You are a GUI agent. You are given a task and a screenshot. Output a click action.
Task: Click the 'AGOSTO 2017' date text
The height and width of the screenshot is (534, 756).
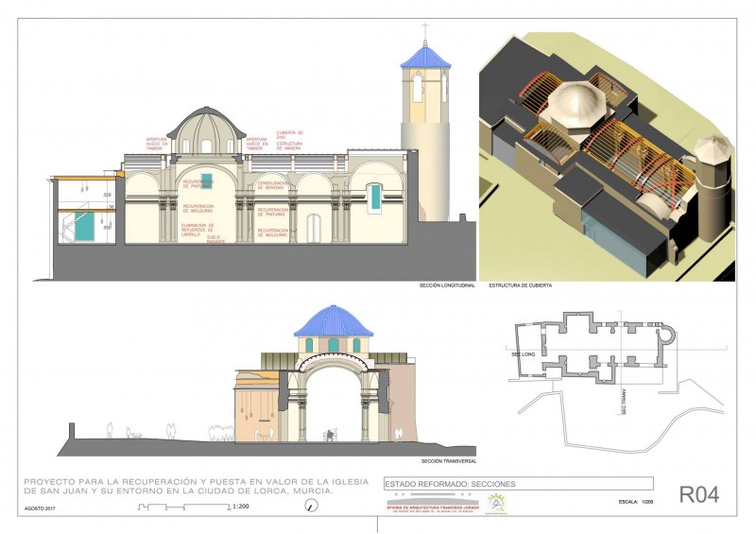click(40, 508)
